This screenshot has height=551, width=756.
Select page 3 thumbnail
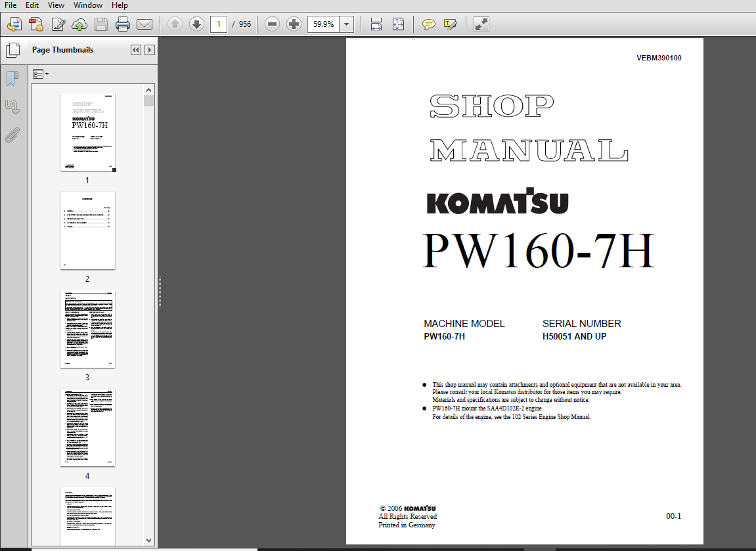88,329
